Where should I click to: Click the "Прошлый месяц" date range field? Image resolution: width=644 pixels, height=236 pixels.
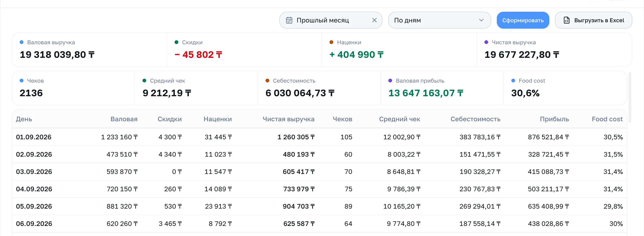click(330, 20)
